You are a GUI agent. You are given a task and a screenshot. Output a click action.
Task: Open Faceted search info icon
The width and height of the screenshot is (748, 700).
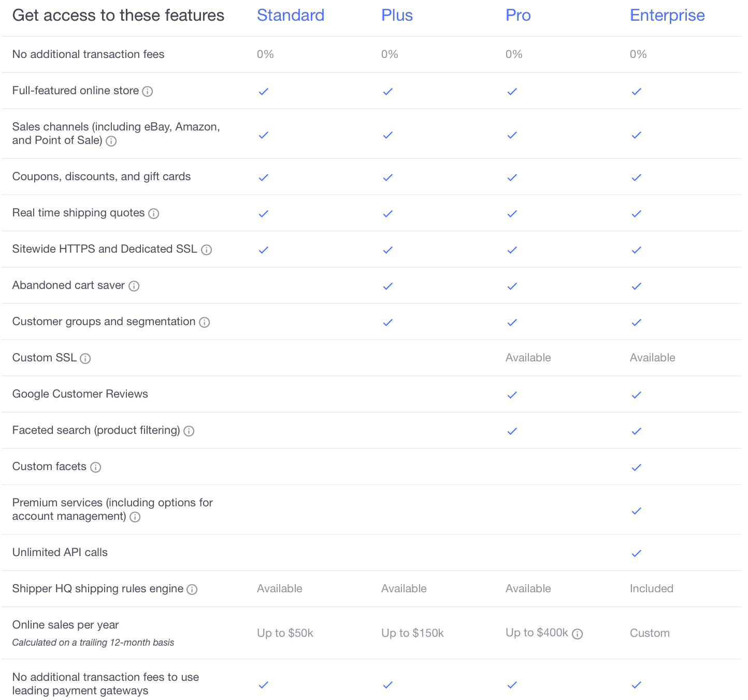tap(189, 431)
